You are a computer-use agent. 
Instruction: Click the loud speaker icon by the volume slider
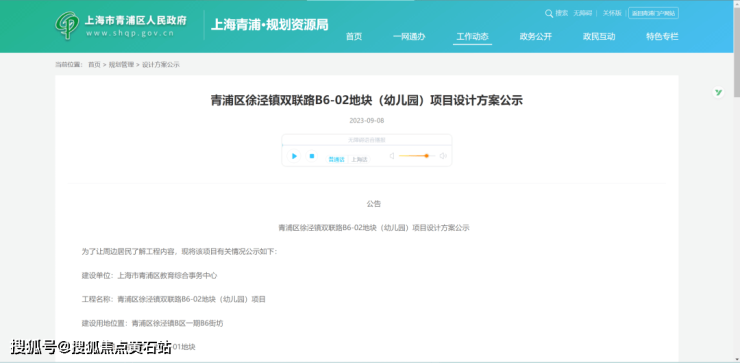(x=443, y=156)
